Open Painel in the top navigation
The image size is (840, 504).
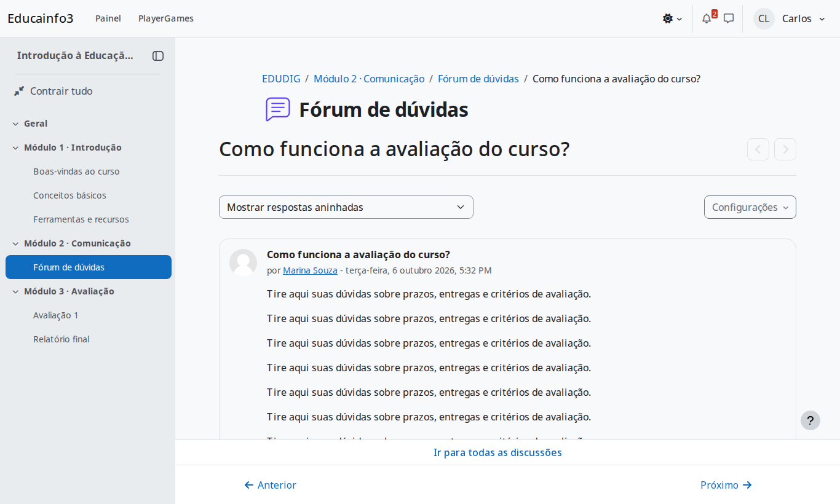108,18
